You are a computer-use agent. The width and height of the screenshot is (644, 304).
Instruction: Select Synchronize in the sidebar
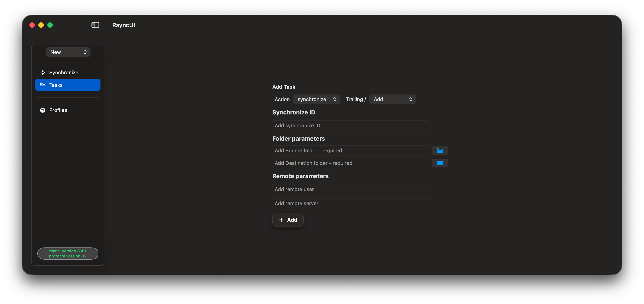point(64,73)
